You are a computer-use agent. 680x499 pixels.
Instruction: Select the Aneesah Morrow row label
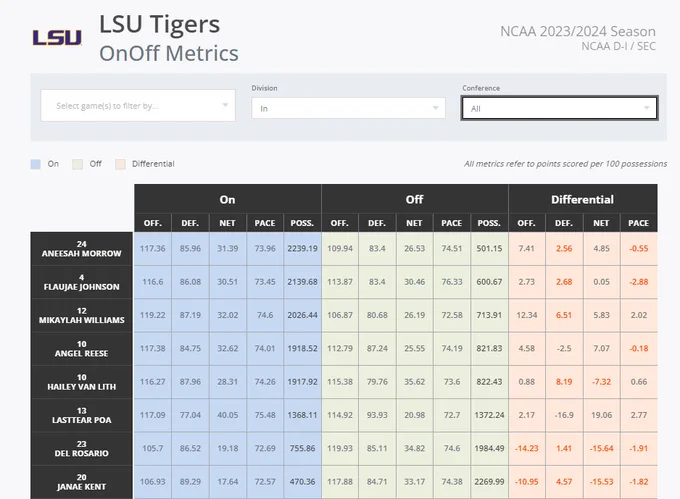(x=82, y=249)
